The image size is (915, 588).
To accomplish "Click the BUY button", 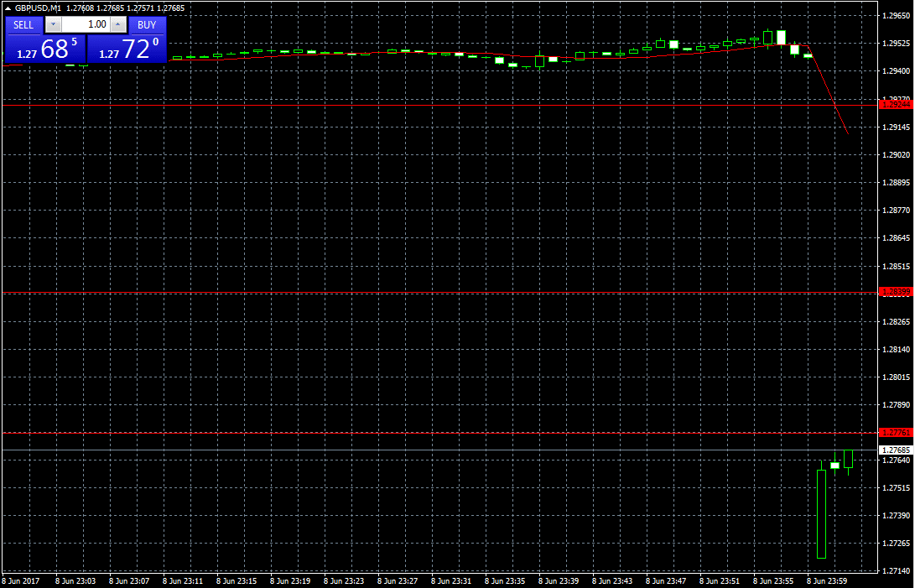I will click(x=147, y=25).
